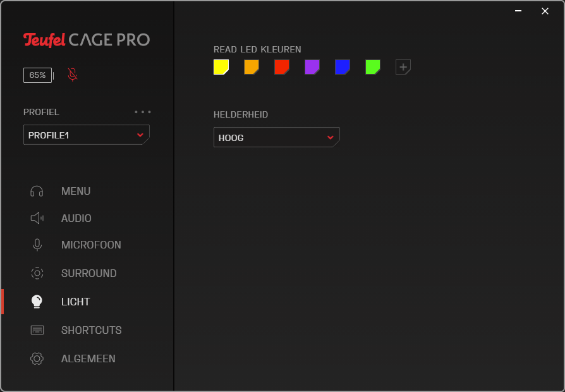Click the HELDERHEID label
This screenshot has height=392, width=565.
pos(241,114)
